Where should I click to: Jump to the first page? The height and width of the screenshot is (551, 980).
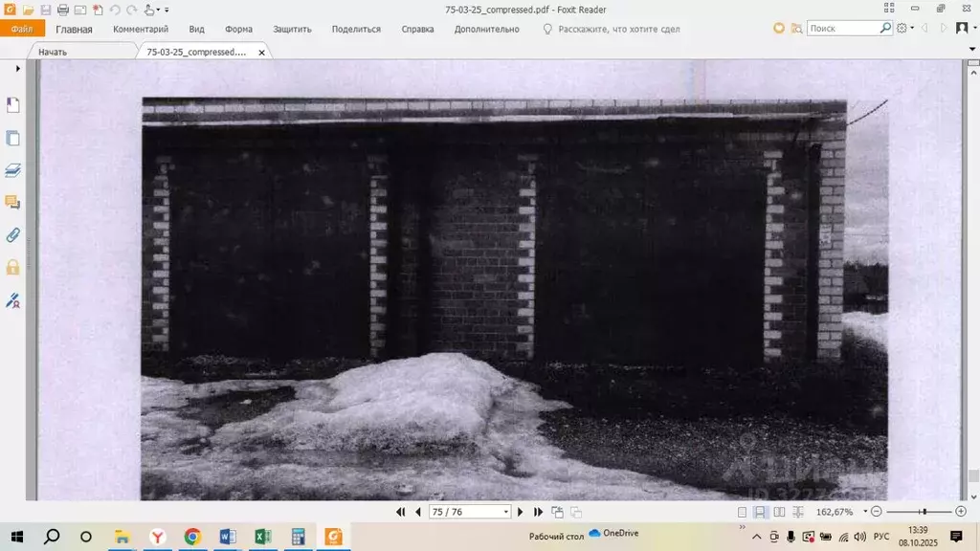pos(401,512)
